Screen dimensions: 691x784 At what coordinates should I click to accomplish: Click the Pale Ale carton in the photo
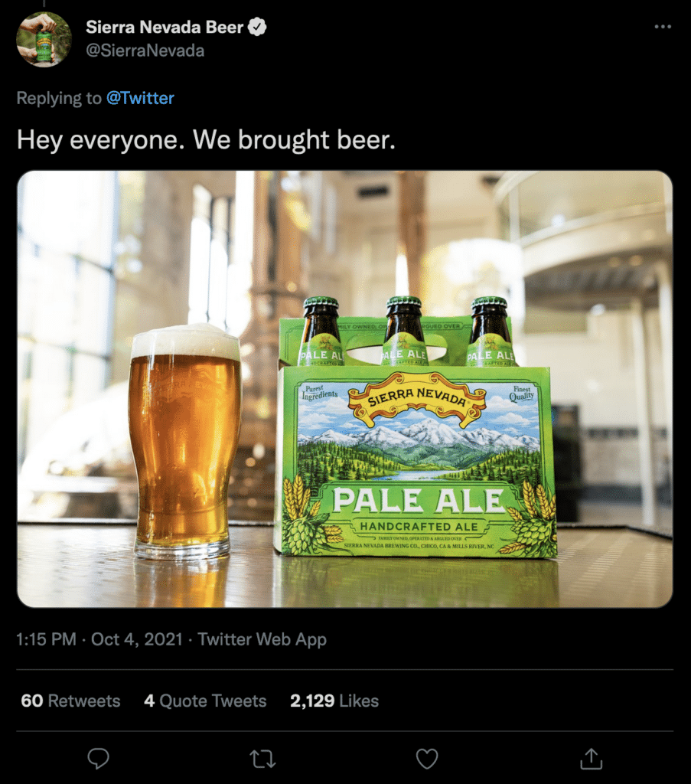tap(416, 459)
